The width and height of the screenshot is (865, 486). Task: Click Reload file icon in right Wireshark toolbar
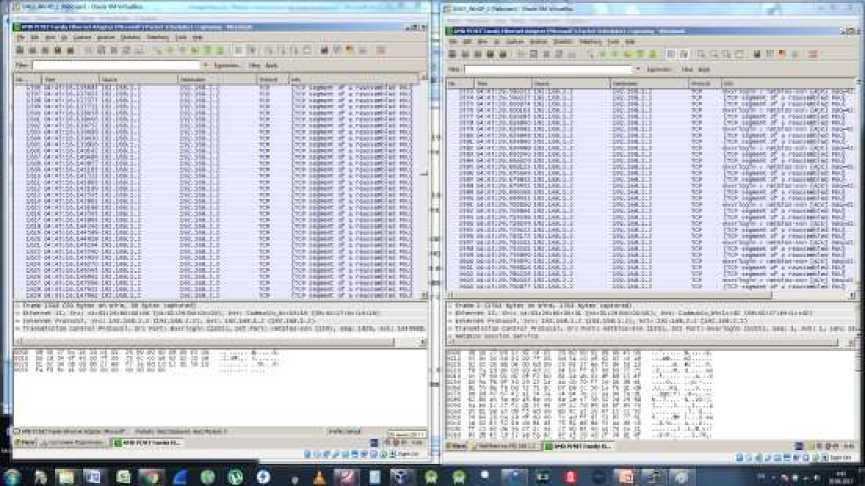tap(559, 55)
